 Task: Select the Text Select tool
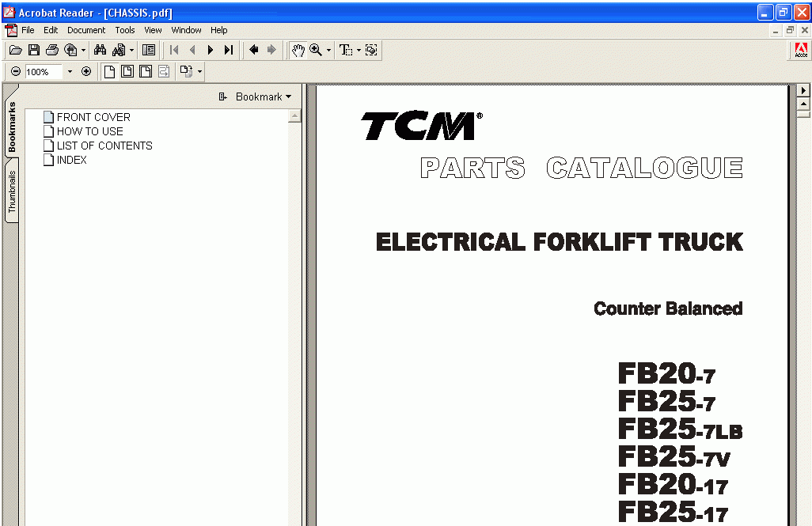pos(345,50)
